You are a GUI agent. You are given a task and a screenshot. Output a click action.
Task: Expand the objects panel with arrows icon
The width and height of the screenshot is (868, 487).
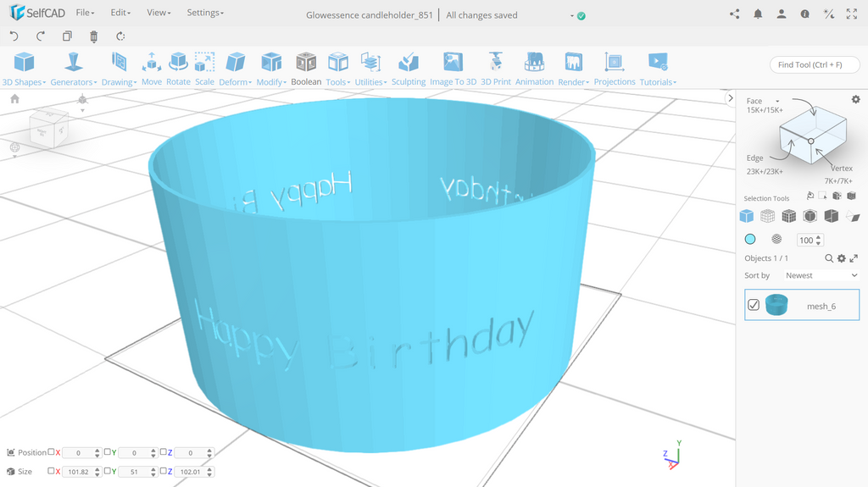click(854, 258)
